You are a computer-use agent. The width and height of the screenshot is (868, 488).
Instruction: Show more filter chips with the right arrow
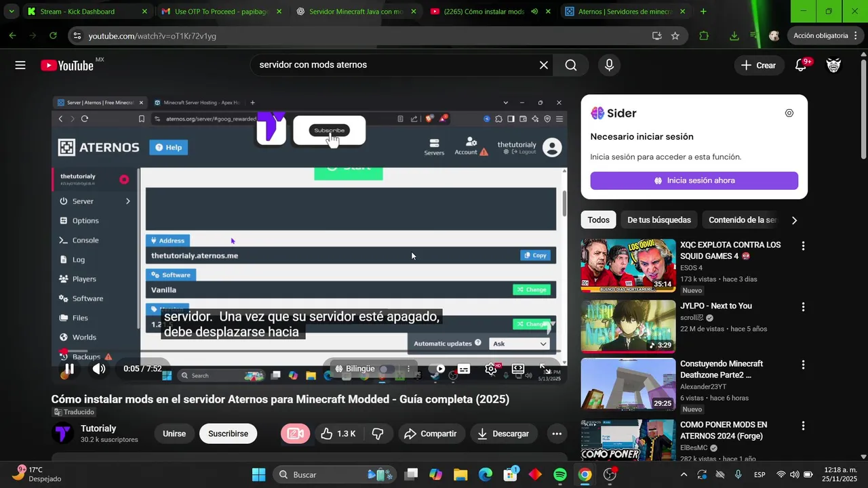point(794,220)
